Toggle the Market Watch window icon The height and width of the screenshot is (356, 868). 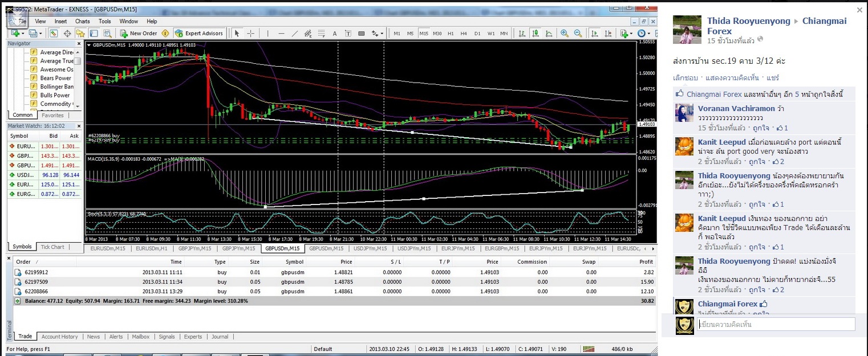tap(53, 33)
